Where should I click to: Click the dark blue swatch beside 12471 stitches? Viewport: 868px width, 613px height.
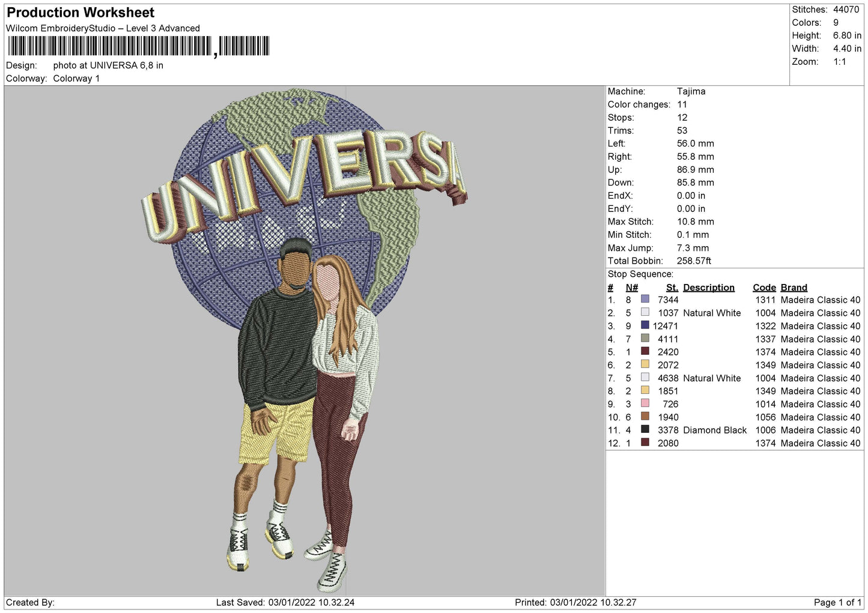(x=645, y=325)
